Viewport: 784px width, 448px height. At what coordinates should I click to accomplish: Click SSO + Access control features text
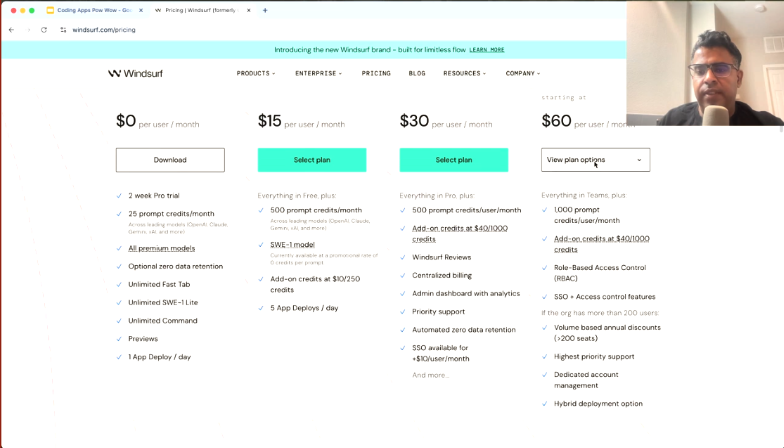click(x=604, y=297)
